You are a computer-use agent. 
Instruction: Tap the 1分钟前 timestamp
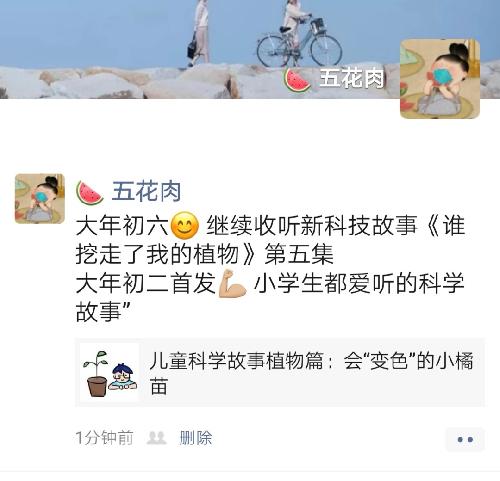[104, 438]
